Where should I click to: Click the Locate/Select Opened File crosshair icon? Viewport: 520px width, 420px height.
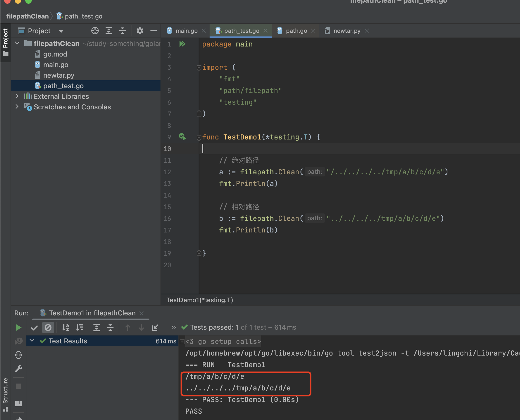95,31
